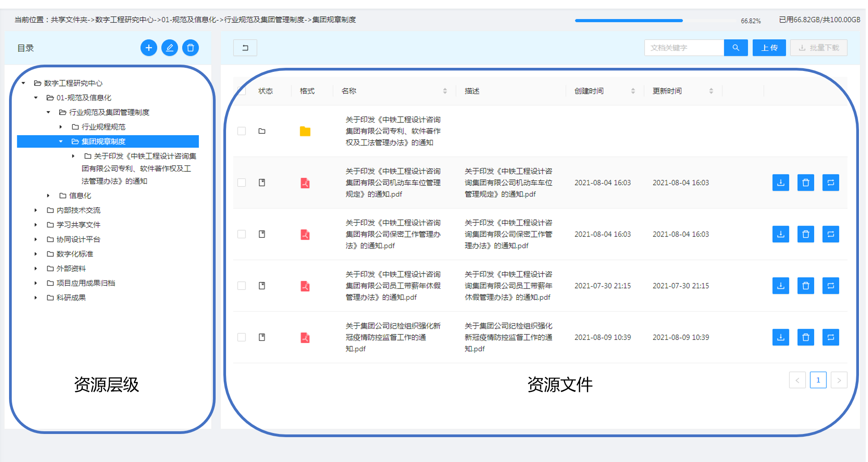Check the box for 机动车车位管理规定 PDF row
The width and height of the screenshot is (868, 462).
tap(241, 183)
